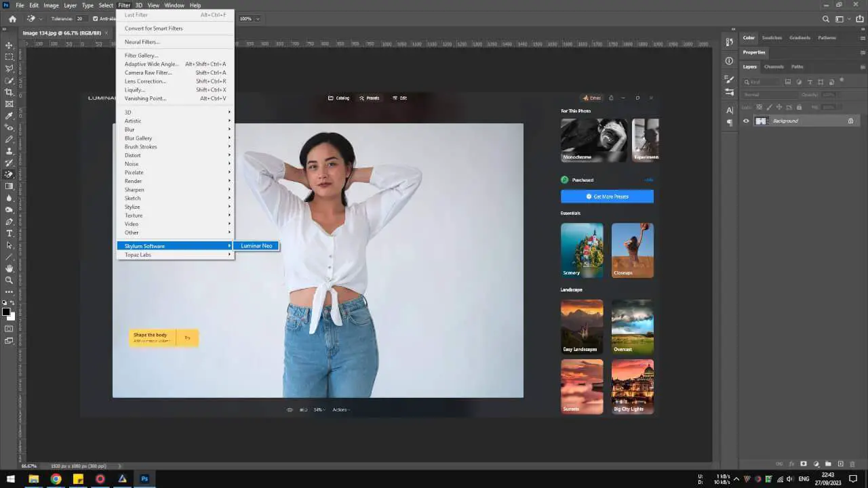
Task: Open the foreground color swatch
Action: [x=7, y=312]
